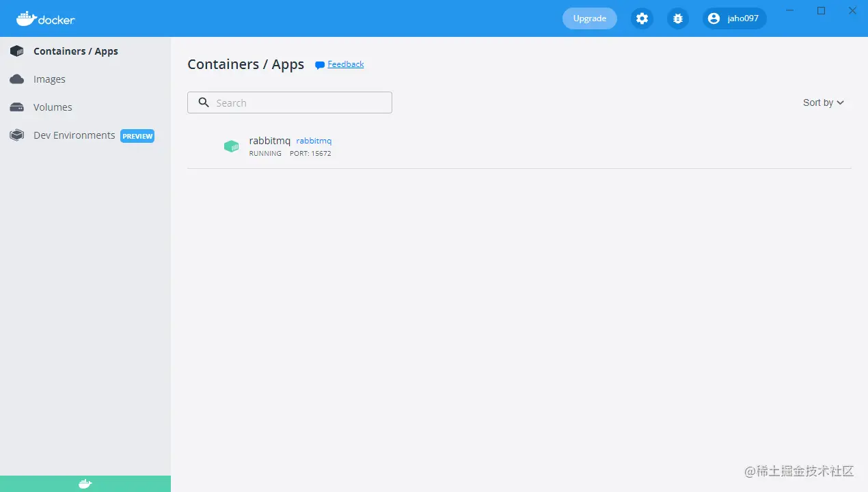Open Troubleshoot via the bug icon

click(x=677, y=18)
